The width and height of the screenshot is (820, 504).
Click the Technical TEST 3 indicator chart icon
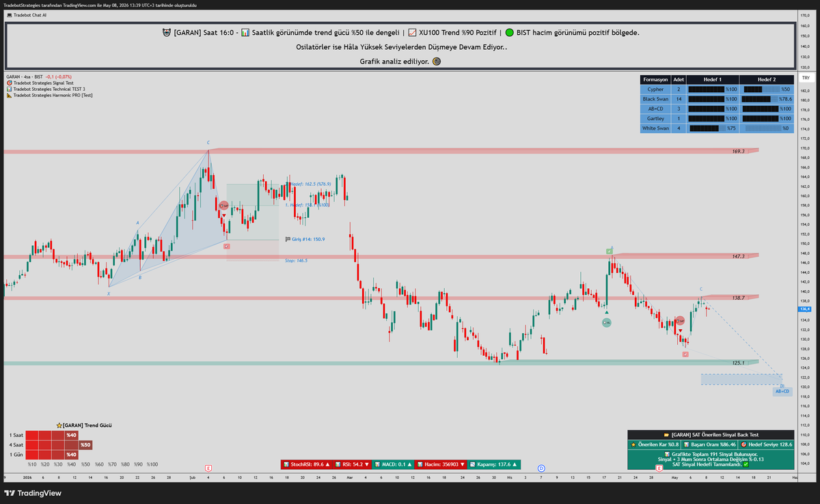coord(9,89)
